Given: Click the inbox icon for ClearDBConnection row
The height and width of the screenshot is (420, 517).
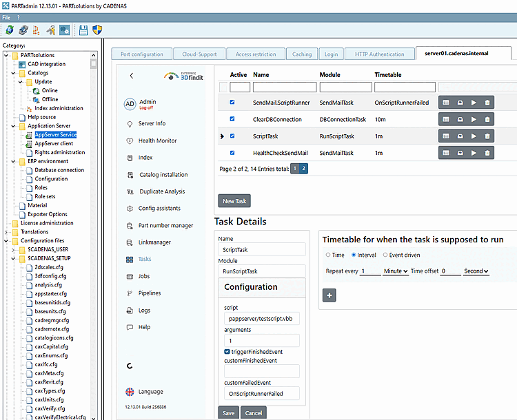Looking at the screenshot, I should [460, 119].
